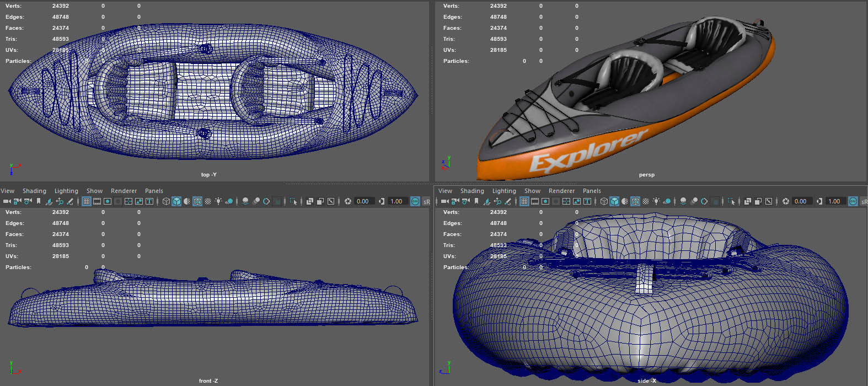Open Renderer menu in side -X panel
Screen dimensions: 868x386
click(x=561, y=191)
